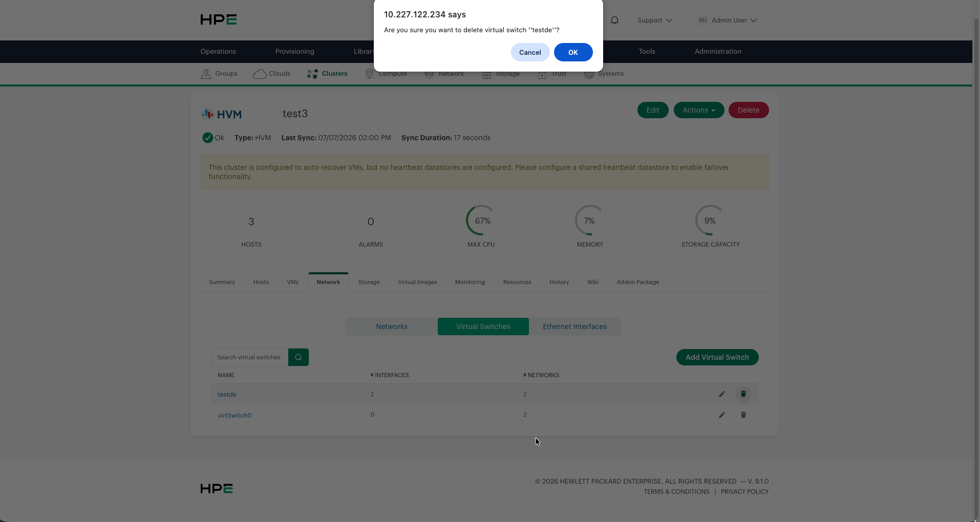The image size is (980, 522).
Task: Open the Systems section icon
Action: (x=589, y=75)
